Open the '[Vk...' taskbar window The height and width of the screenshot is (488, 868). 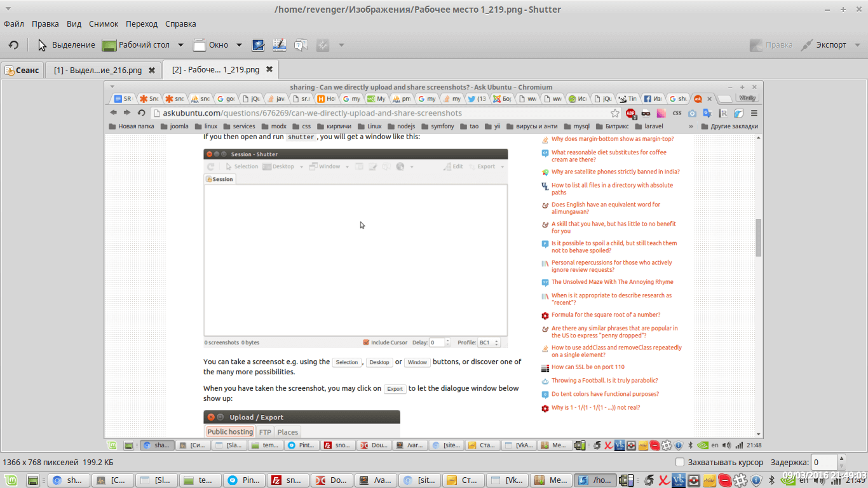(506, 480)
